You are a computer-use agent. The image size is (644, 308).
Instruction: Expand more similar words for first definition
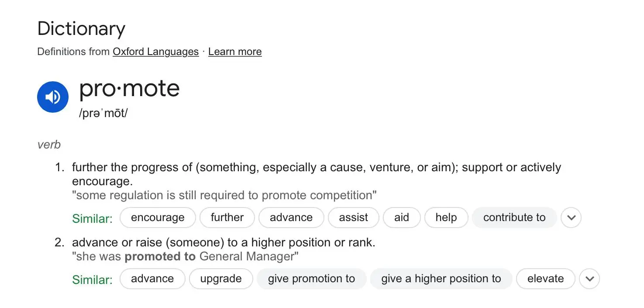coord(571,218)
